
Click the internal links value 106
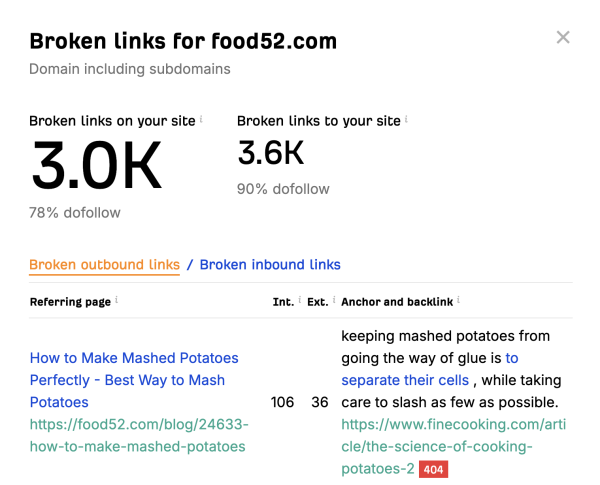pyautogui.click(x=282, y=402)
